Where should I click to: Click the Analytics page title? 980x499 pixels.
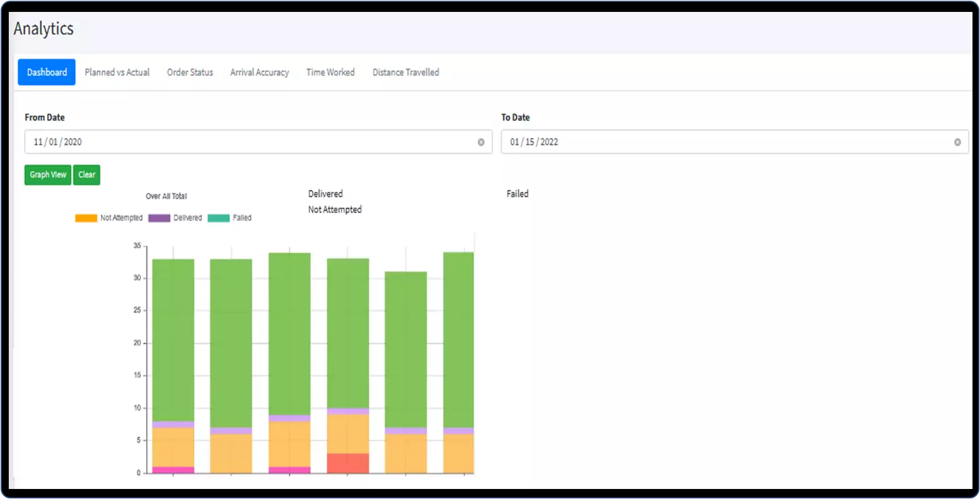coord(43,29)
